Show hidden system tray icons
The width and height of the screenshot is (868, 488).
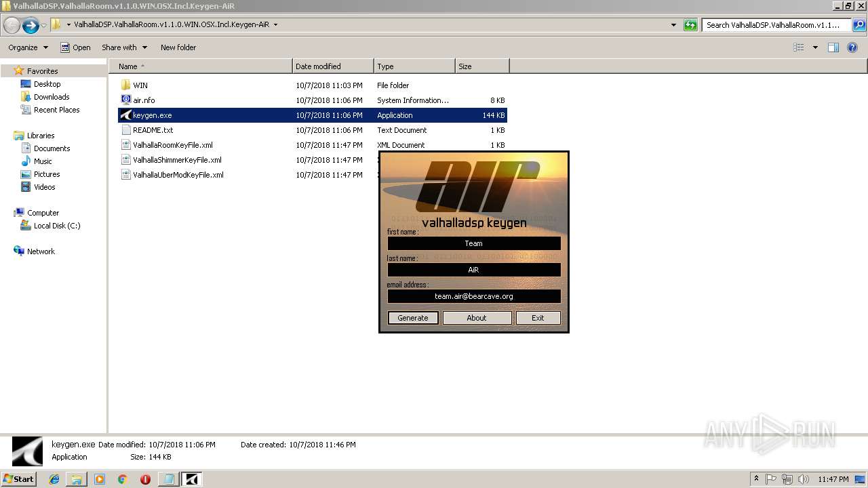(757, 479)
